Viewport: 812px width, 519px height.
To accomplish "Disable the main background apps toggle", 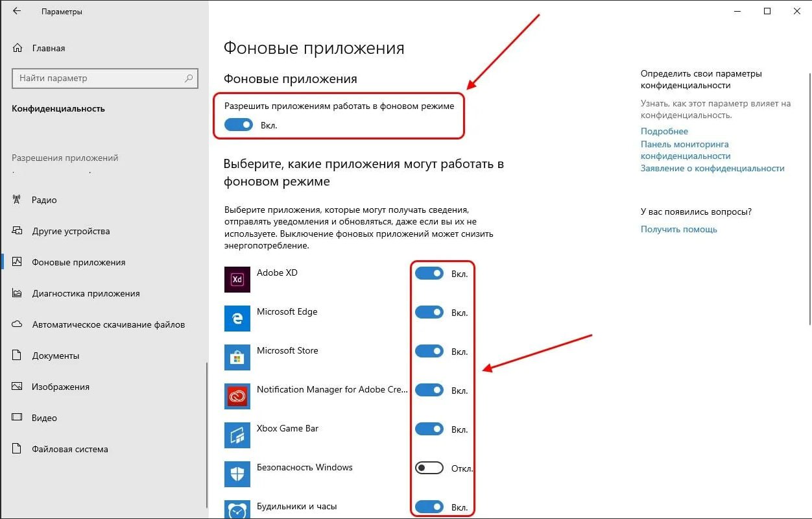I will (x=239, y=125).
